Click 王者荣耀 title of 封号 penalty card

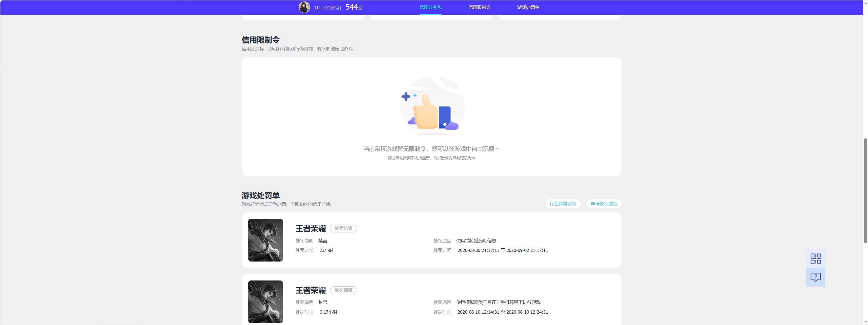[x=310, y=290]
